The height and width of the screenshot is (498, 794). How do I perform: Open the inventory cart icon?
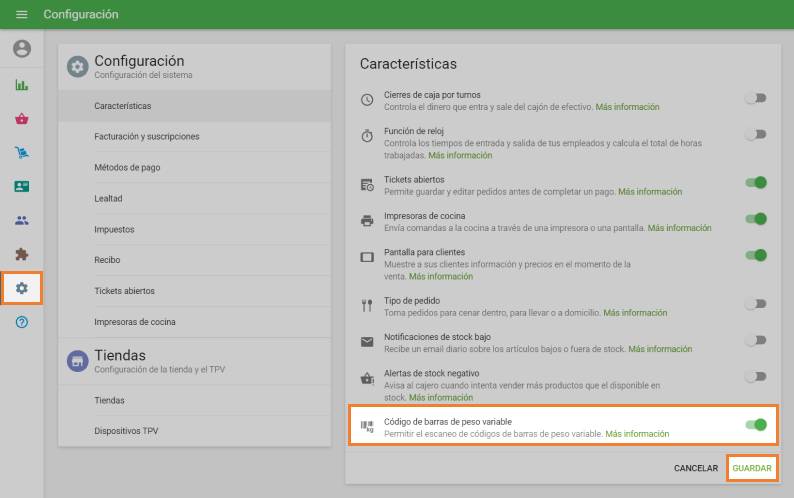(x=22, y=153)
